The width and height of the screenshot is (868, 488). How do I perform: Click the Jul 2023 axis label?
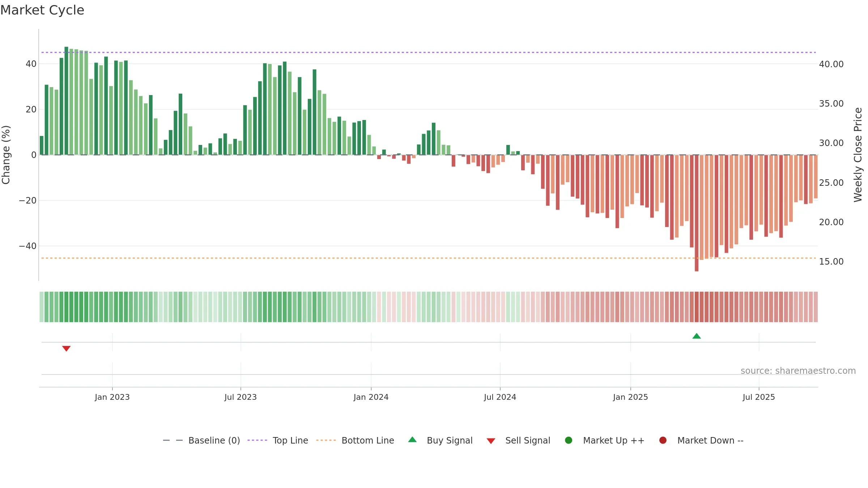tap(241, 397)
